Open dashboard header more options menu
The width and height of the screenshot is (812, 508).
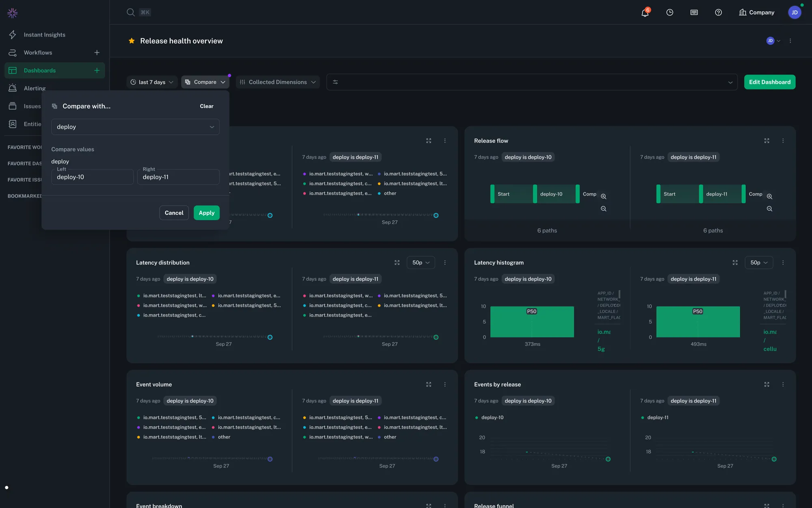tap(790, 41)
